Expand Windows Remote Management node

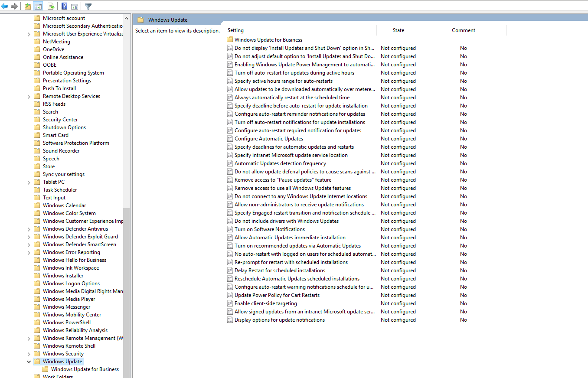coord(29,338)
